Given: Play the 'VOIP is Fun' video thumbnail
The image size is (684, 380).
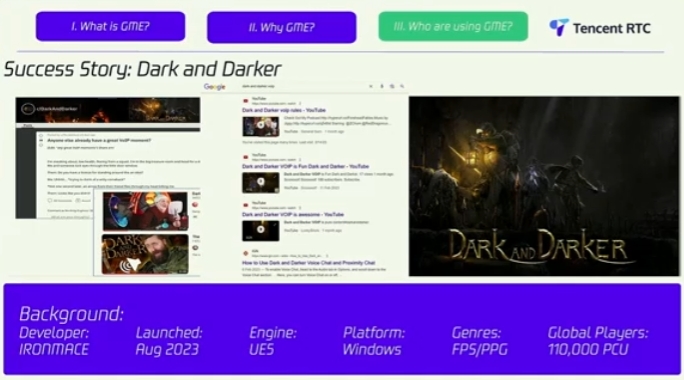Looking at the screenshot, I should coord(261,182).
